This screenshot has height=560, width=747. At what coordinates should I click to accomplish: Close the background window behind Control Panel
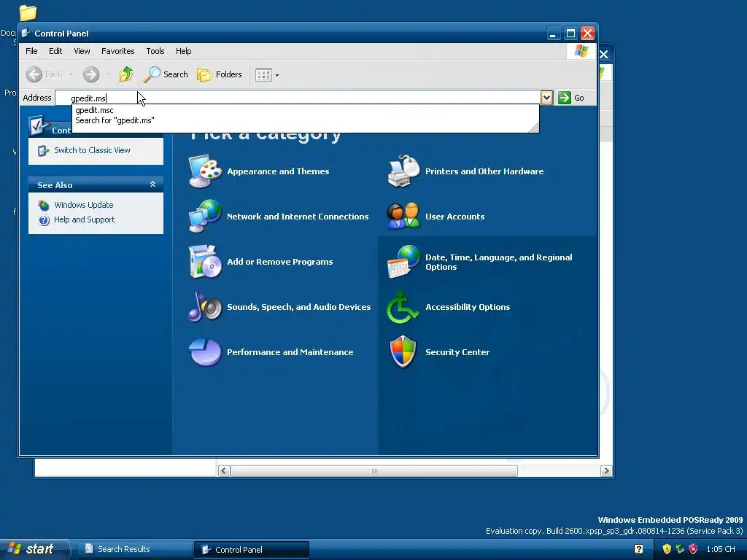tap(604, 54)
